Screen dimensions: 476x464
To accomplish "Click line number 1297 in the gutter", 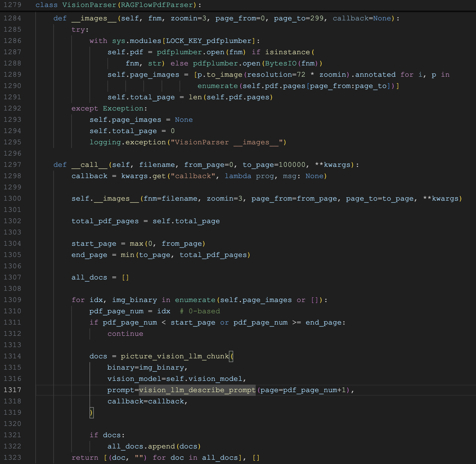I will [12, 165].
